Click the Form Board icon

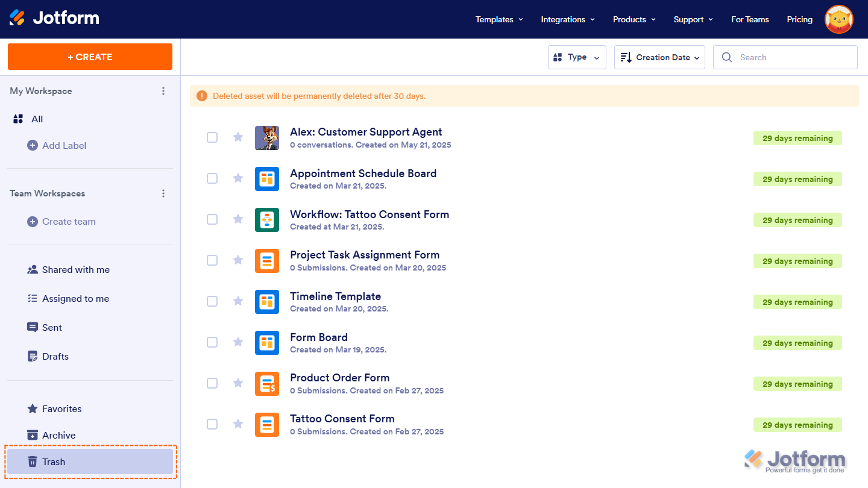click(x=267, y=343)
